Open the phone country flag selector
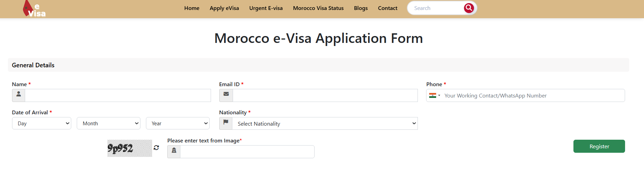The height and width of the screenshot is (173, 644). [434, 95]
